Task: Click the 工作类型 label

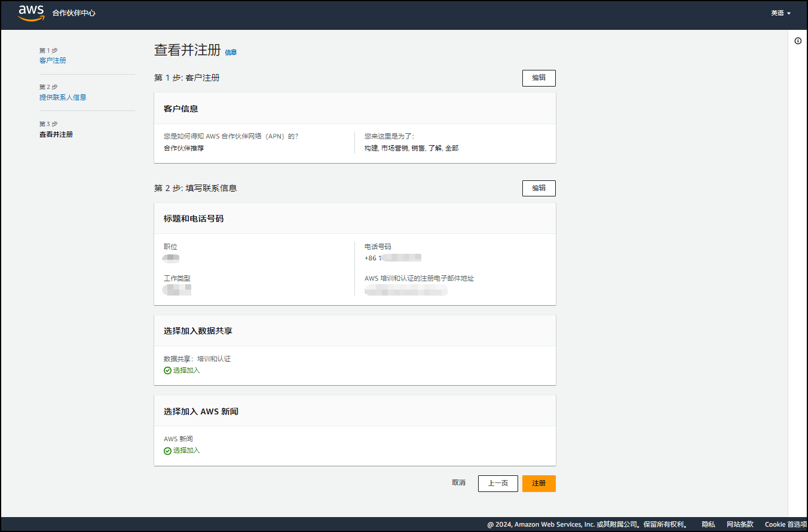Action: coord(177,278)
